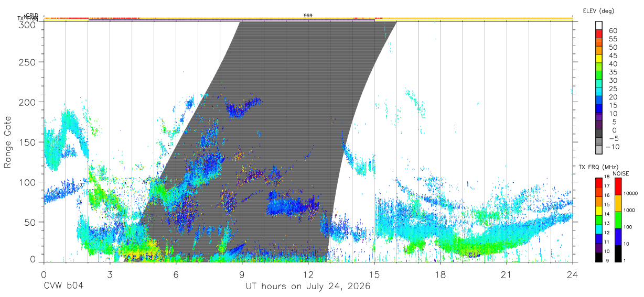Screen dimensions: 644x297
Task: Click the "21" UT hour axis tick
Action: tap(507, 274)
